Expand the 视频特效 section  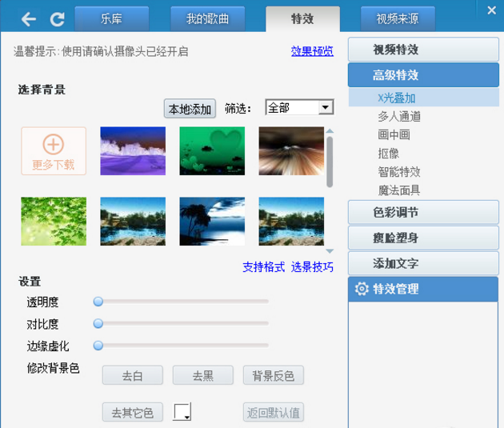pos(423,50)
